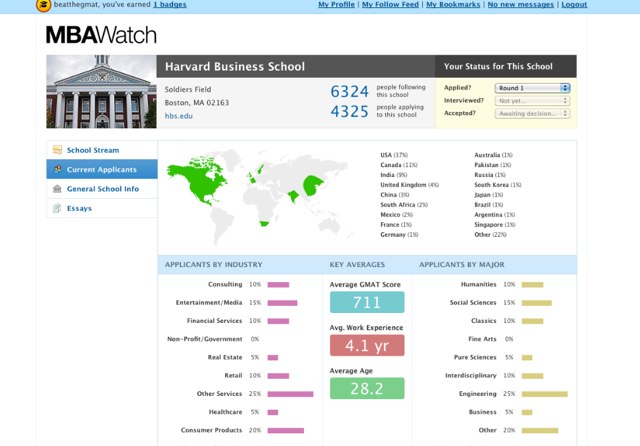Click the Australia (1%) entry

pyautogui.click(x=493, y=155)
